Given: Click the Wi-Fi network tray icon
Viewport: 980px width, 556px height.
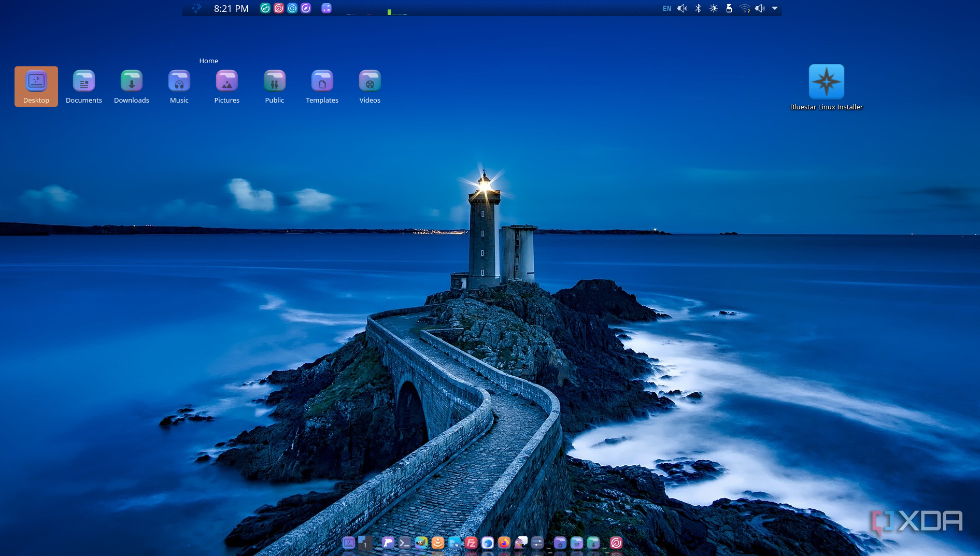Looking at the screenshot, I should coord(745,8).
